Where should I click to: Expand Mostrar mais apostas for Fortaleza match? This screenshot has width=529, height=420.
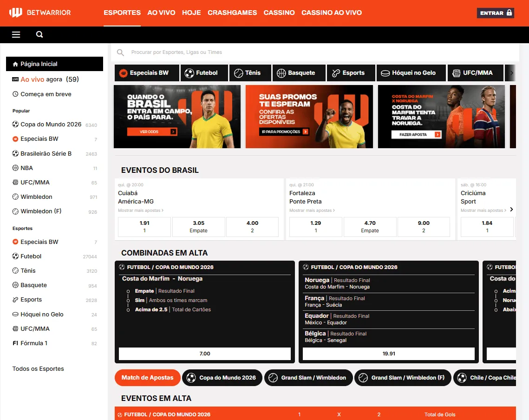click(312, 210)
